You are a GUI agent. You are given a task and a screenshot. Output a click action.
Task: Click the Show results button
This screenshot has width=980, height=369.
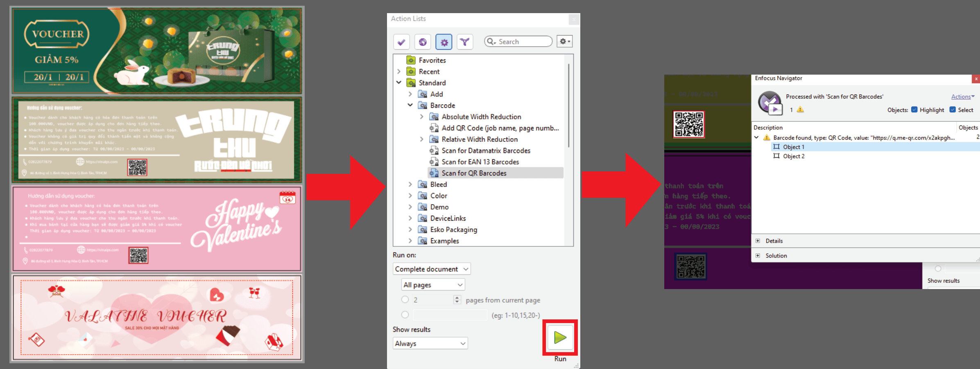[944, 280]
